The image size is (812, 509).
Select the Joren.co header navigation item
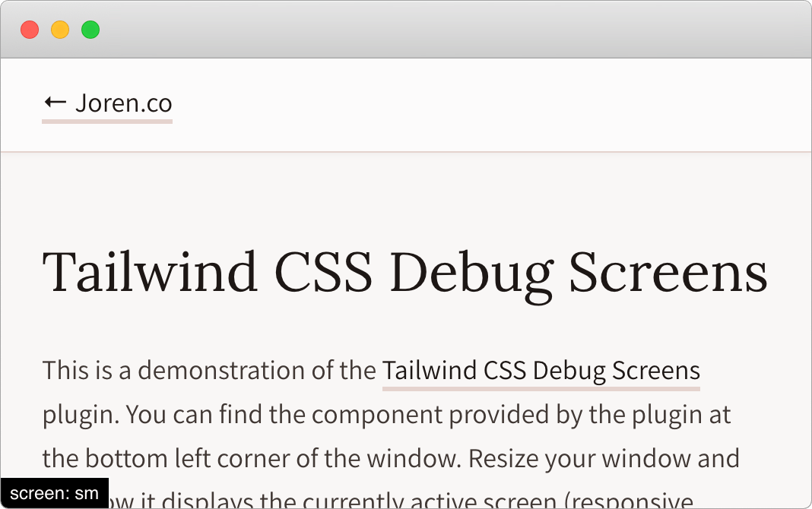pos(123,103)
